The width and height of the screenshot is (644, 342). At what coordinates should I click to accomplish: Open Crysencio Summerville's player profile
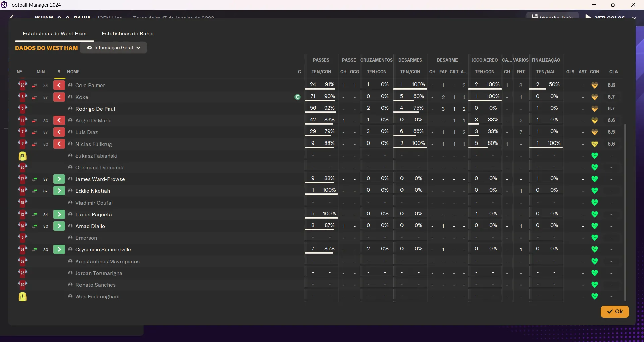(x=103, y=250)
